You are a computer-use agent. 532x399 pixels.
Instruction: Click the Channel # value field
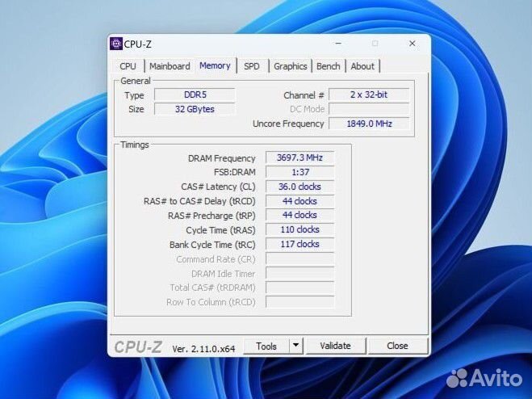point(368,95)
